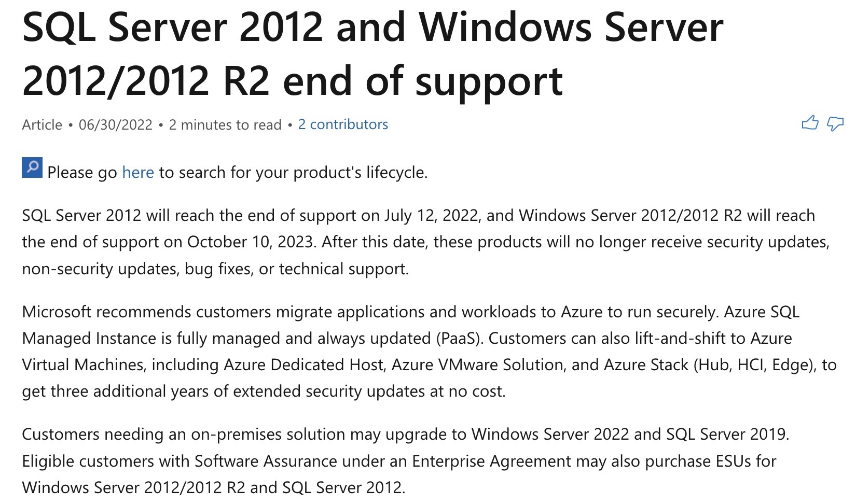Viewport: 856px width, 504px height.
Task: Click the article title heading
Action: [372, 54]
